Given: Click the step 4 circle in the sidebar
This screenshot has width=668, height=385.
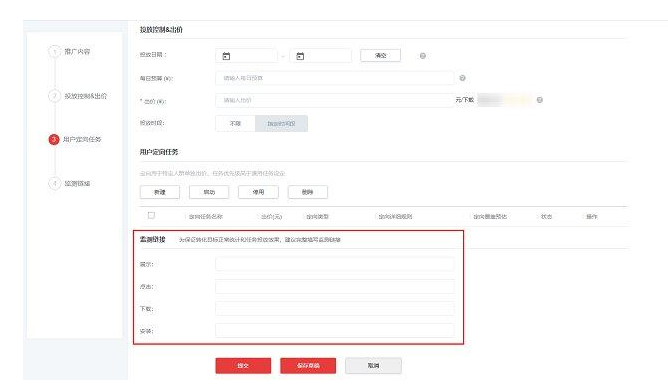Looking at the screenshot, I should pyautogui.click(x=54, y=184).
